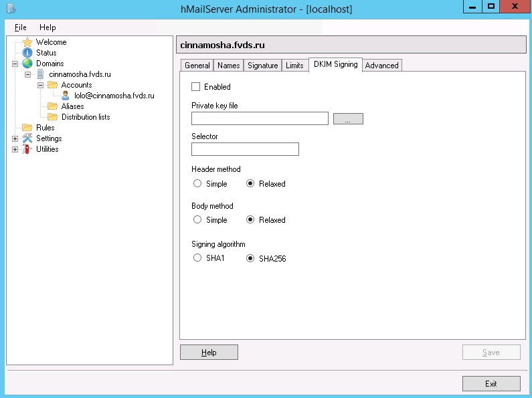This screenshot has width=532, height=398.
Task: Switch to the Names tab
Action: (228, 66)
